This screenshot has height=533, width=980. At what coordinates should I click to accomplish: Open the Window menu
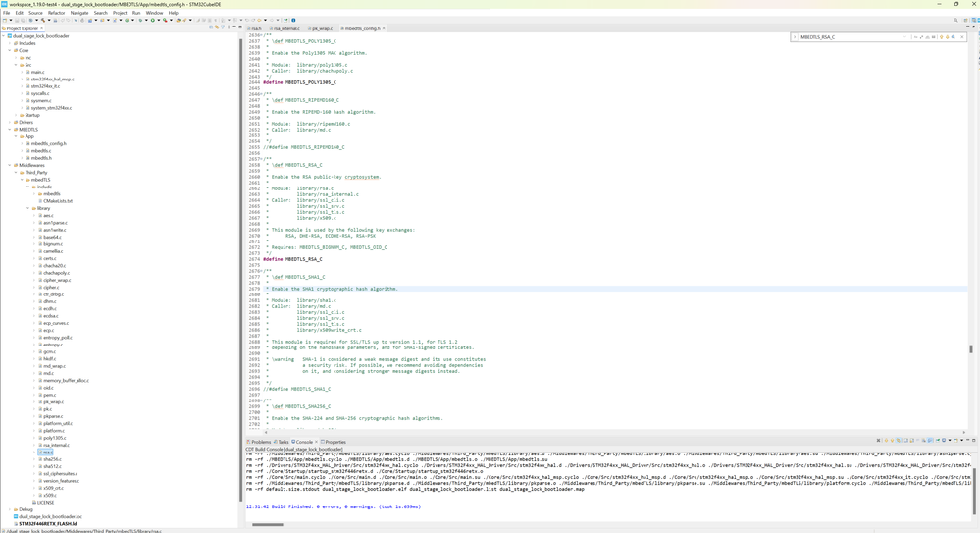[154, 13]
